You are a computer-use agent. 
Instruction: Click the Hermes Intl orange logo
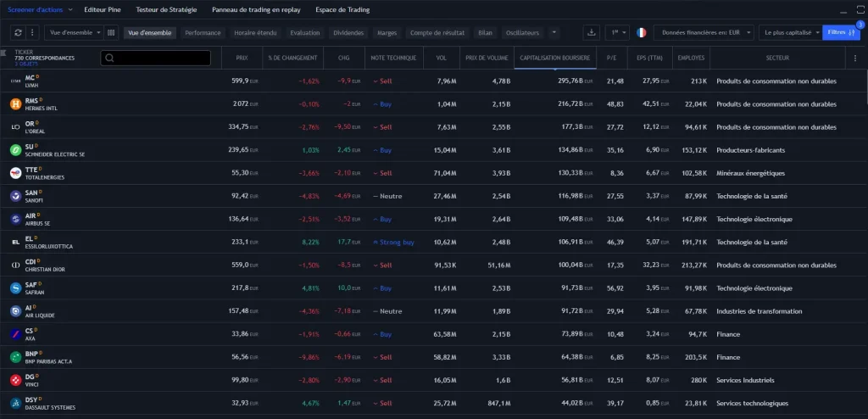(15, 104)
